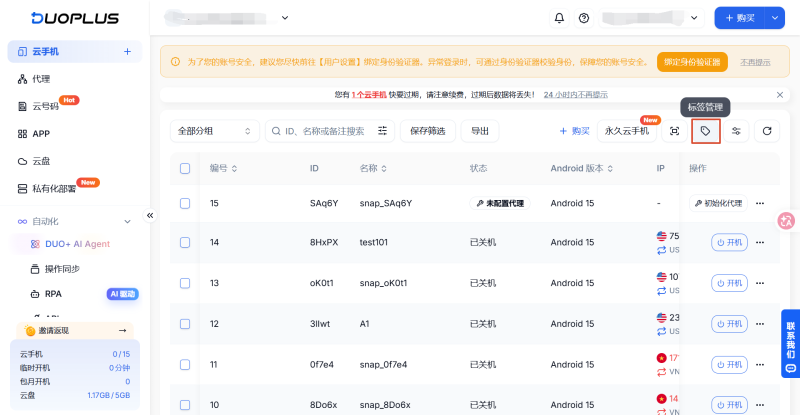This screenshot has height=415, width=800.
Task: Click 初始化代理 button in row 15
Action: coord(718,203)
